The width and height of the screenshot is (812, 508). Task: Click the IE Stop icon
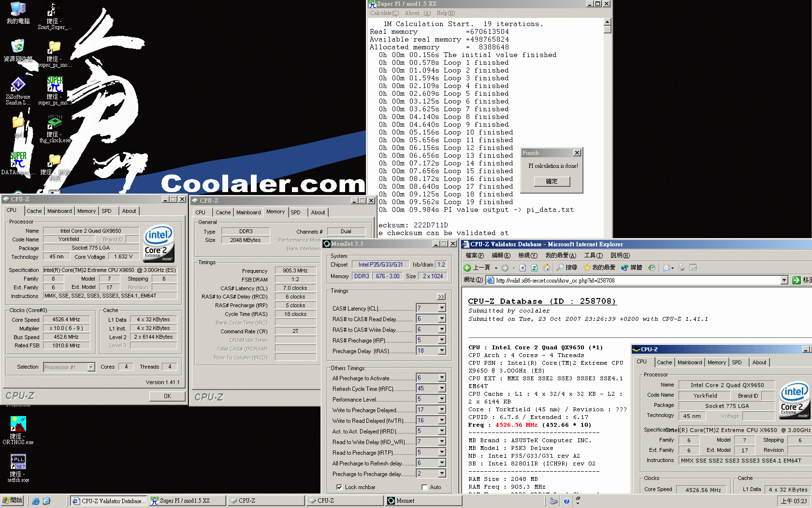point(522,268)
